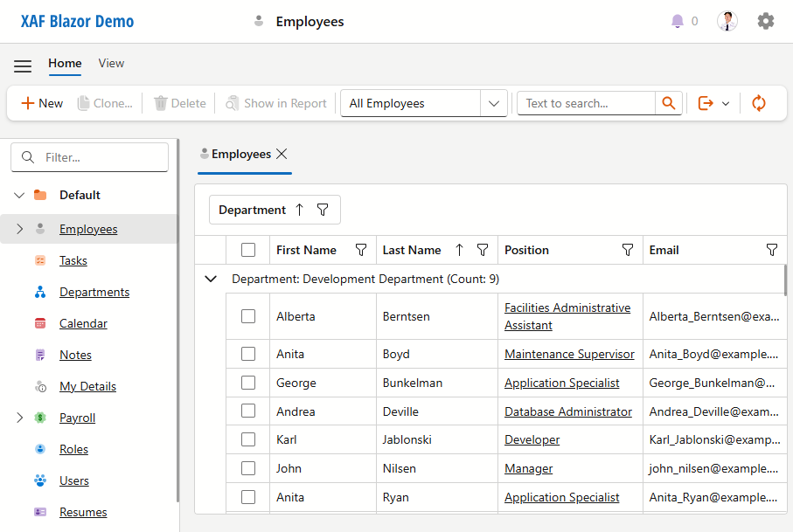
Task: Tick the select-all header checkbox
Action: point(248,250)
